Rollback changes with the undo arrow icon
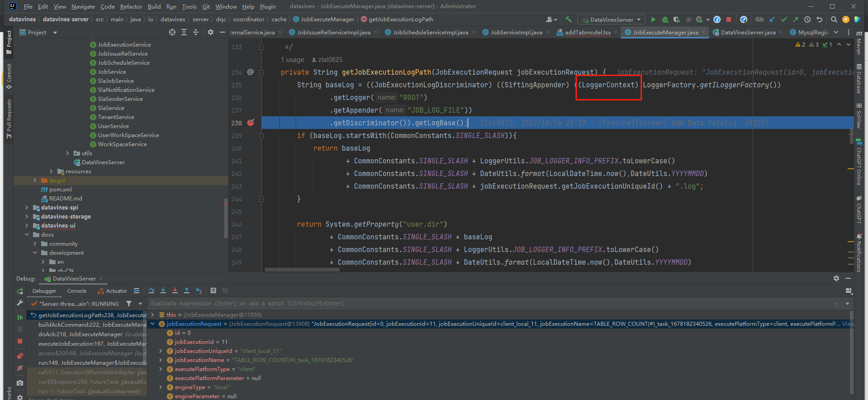This screenshot has height=400, width=868. click(819, 19)
